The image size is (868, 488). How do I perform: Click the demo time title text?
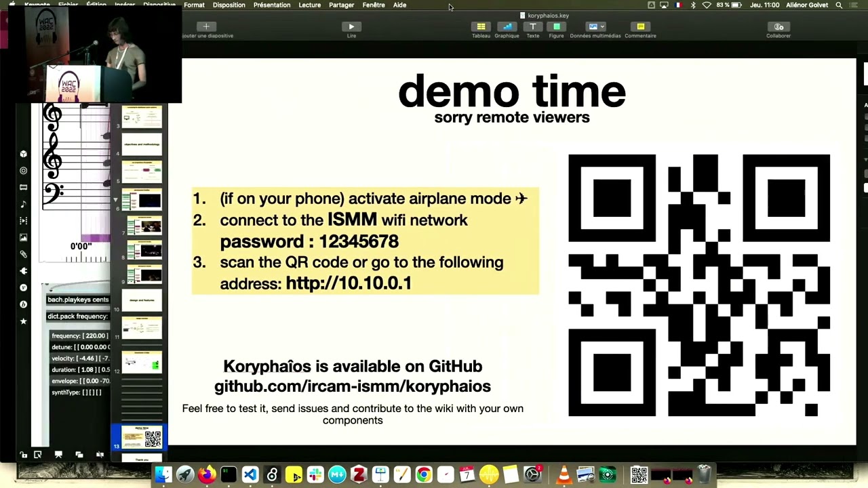[x=512, y=91]
